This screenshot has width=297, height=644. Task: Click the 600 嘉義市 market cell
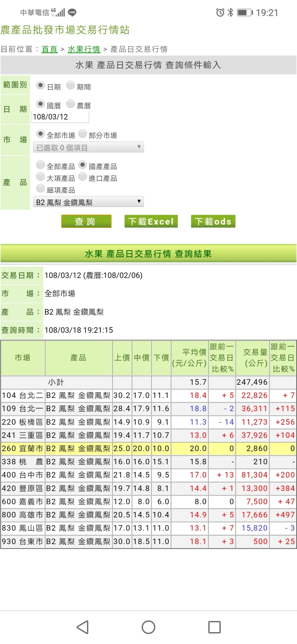point(23,502)
